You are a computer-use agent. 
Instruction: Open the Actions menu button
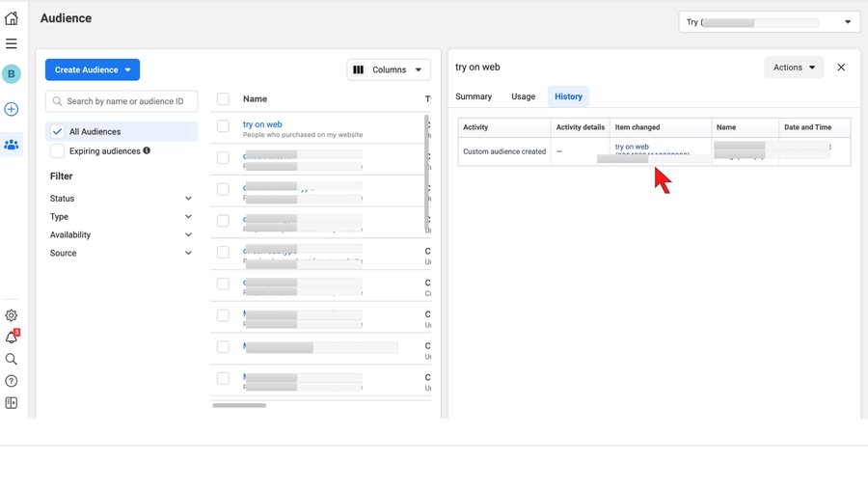tap(794, 68)
